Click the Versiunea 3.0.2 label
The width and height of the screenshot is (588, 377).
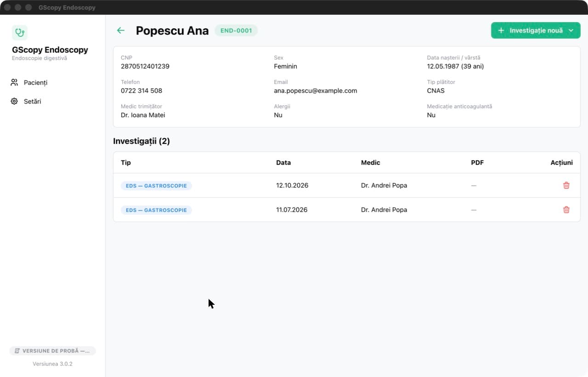pos(52,364)
